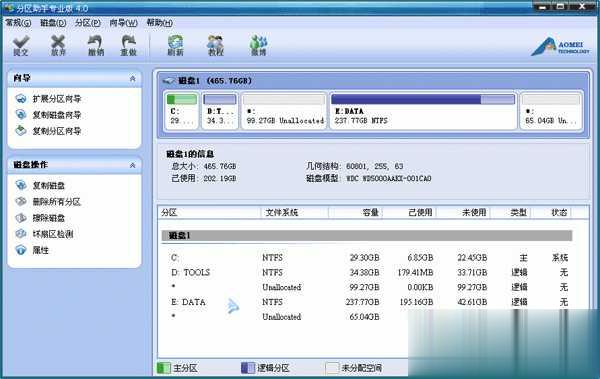The width and height of the screenshot is (600, 379).
Task: Click the 几何结构 60801, 255, 63 text
Action: pos(354,166)
